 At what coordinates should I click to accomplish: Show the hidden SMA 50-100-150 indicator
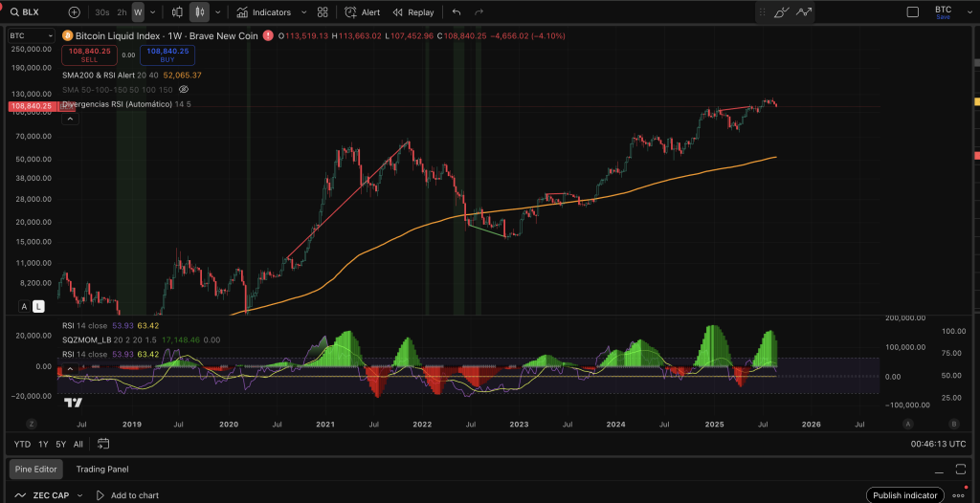[184, 89]
